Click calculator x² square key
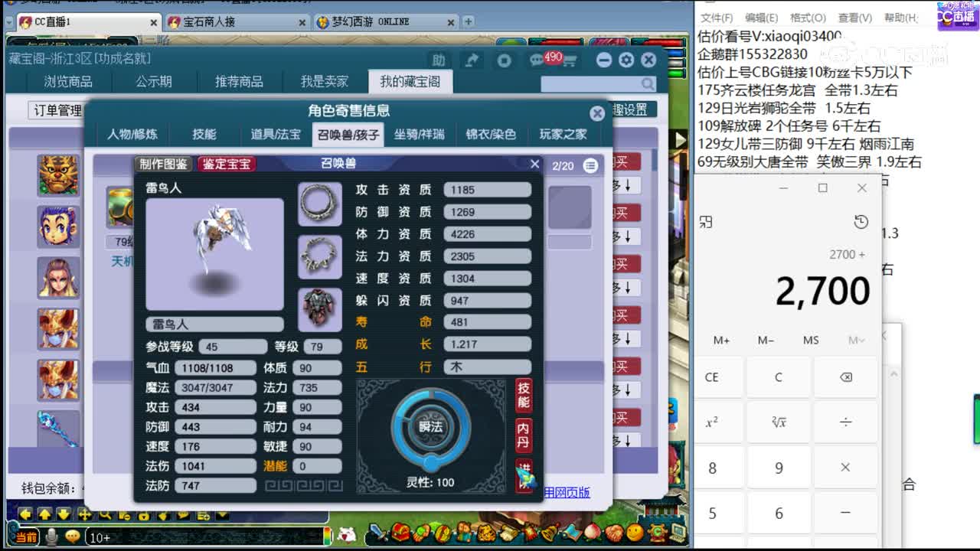This screenshot has width=980, height=551. pos(712,422)
